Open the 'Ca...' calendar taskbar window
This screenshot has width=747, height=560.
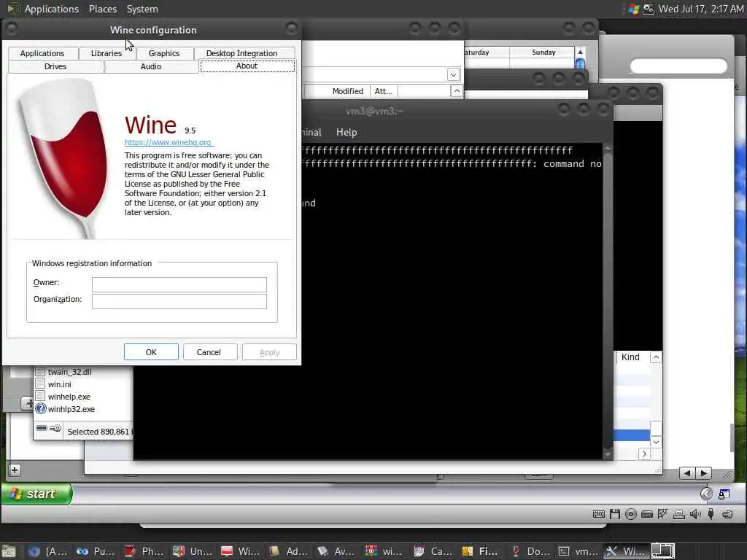[x=433, y=551]
